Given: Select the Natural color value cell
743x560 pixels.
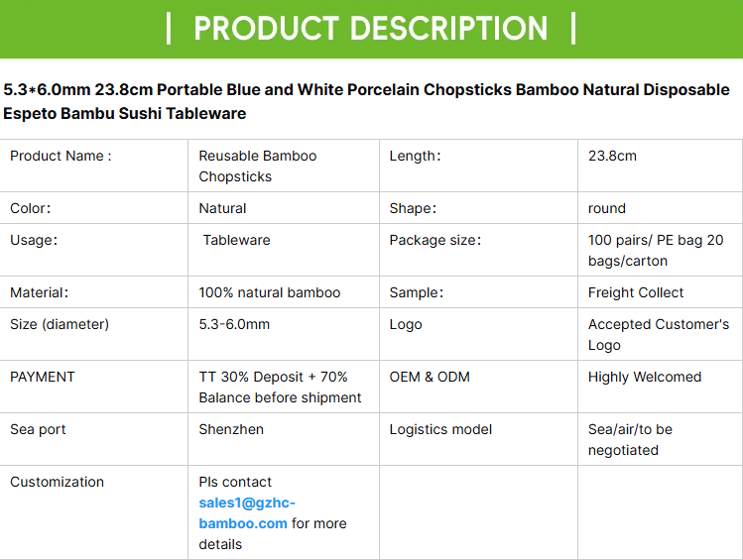Looking at the screenshot, I should (222, 208).
